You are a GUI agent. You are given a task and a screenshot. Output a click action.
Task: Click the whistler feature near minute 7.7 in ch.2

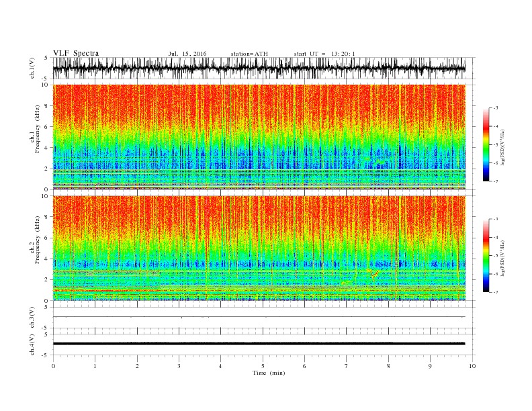pyautogui.click(x=374, y=273)
